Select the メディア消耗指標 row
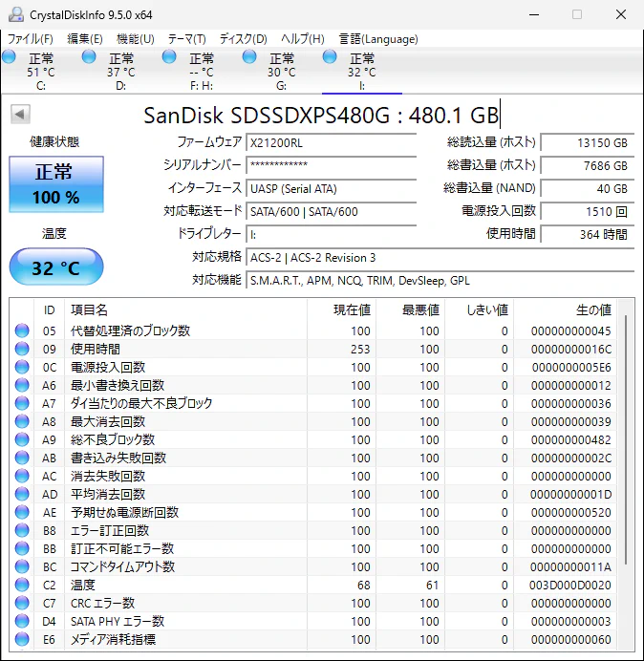The image size is (644, 661). coord(313,639)
